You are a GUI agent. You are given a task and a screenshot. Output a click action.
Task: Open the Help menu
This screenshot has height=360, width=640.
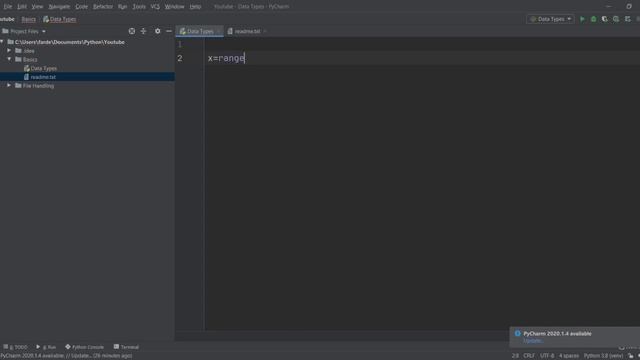coord(195,7)
